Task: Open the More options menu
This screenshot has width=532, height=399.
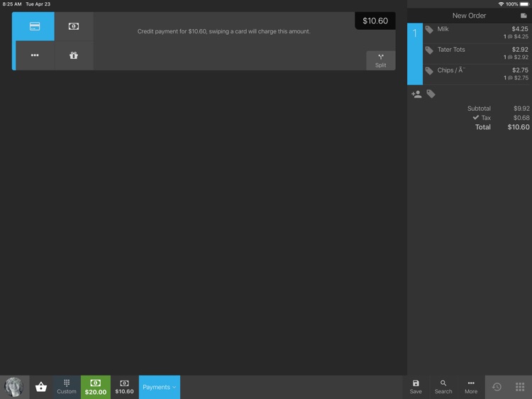Action: point(471,387)
